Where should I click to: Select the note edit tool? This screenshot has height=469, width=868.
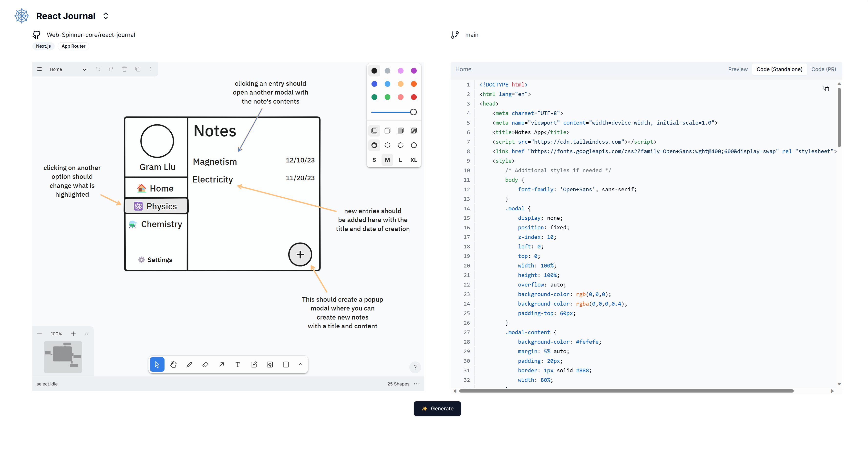tap(254, 364)
